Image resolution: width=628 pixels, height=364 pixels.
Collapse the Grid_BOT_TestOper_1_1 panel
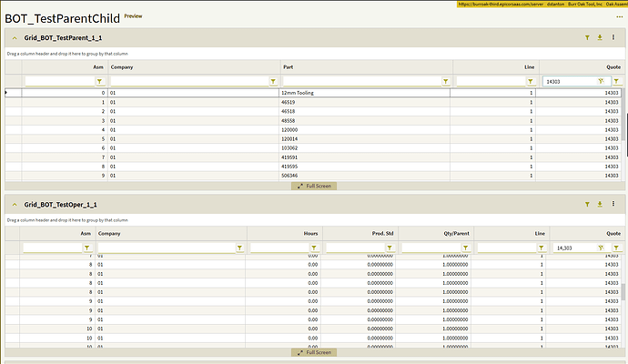15,205
